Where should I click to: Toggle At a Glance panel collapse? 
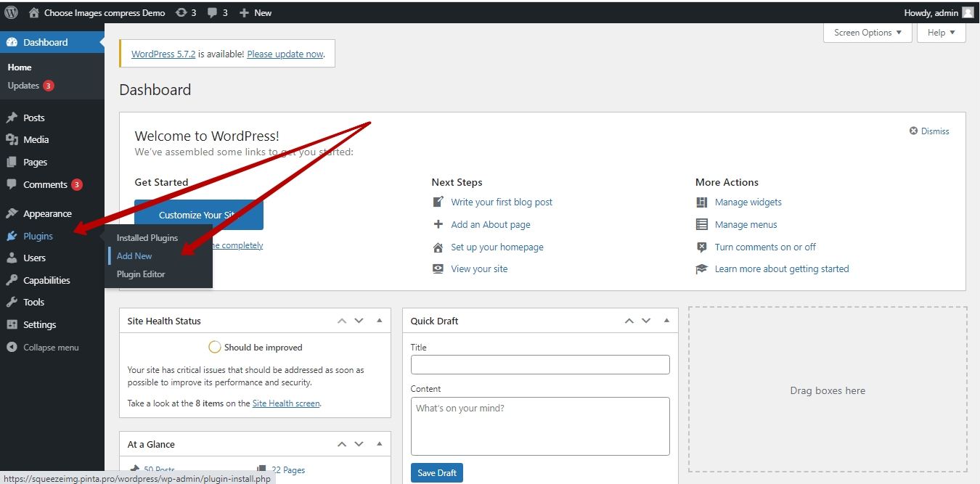point(379,444)
